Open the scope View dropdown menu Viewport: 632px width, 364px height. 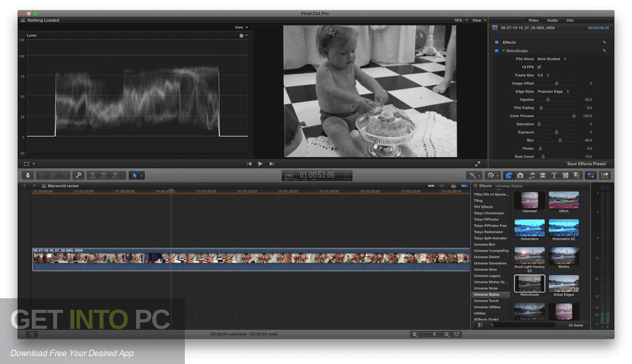tap(241, 27)
